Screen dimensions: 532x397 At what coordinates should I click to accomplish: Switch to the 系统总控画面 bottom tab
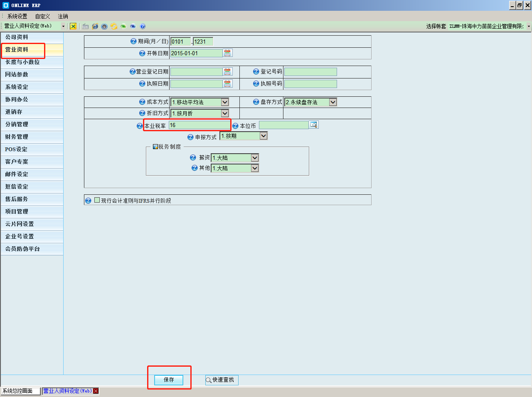[20, 391]
